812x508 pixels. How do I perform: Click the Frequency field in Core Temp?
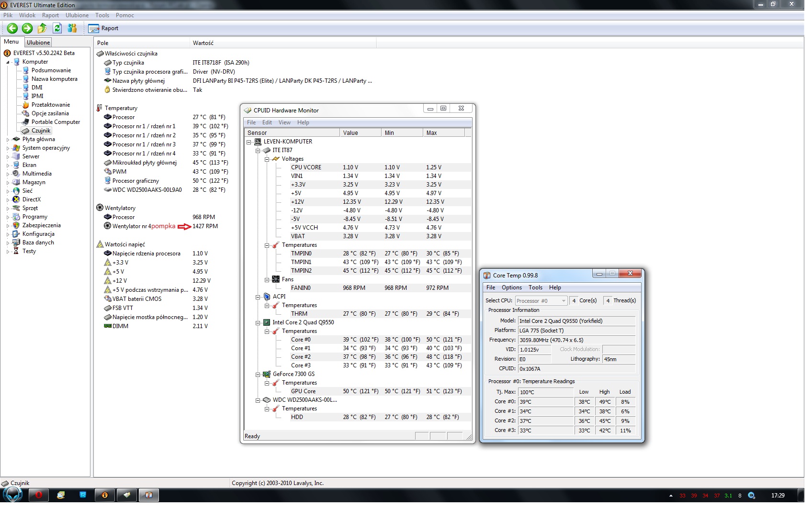pyautogui.click(x=576, y=340)
